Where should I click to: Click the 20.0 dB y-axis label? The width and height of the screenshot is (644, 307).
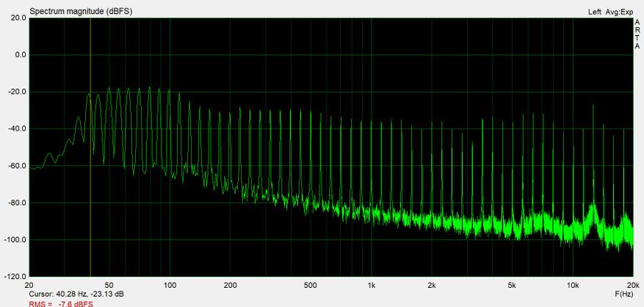(x=19, y=18)
